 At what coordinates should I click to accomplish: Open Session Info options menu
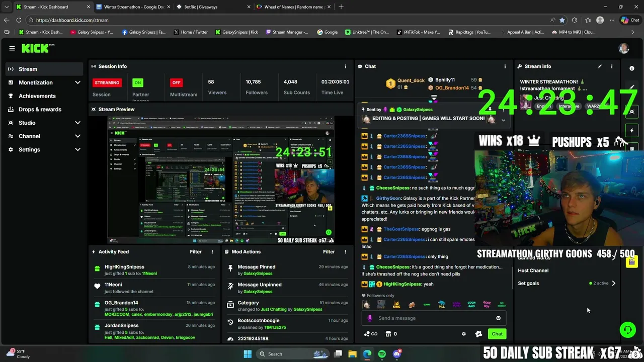[x=345, y=66]
